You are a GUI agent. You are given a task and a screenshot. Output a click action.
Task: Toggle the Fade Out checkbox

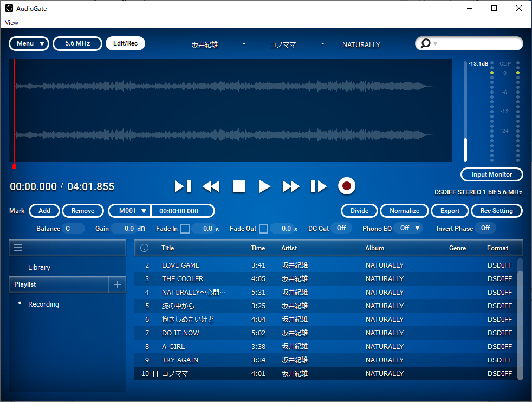(264, 229)
